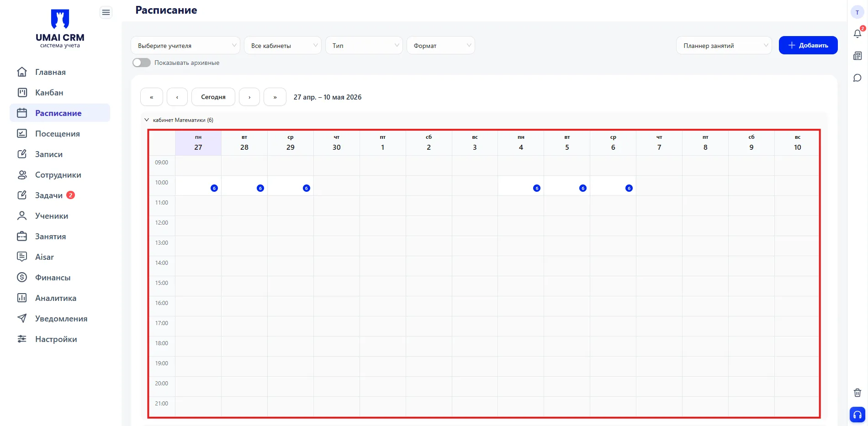Click the Расписание page title
This screenshot has width=868, height=426.
(166, 10)
